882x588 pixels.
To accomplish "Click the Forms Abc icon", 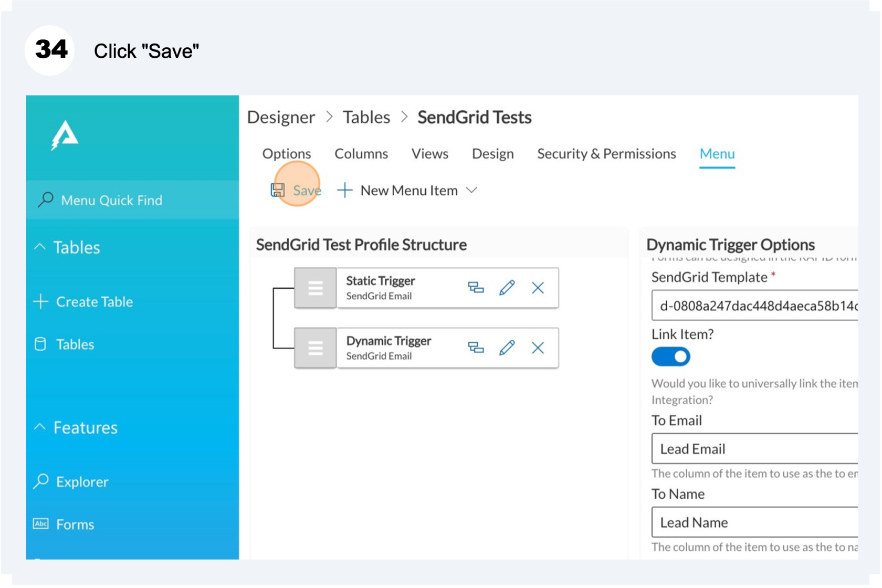I will click(x=41, y=523).
